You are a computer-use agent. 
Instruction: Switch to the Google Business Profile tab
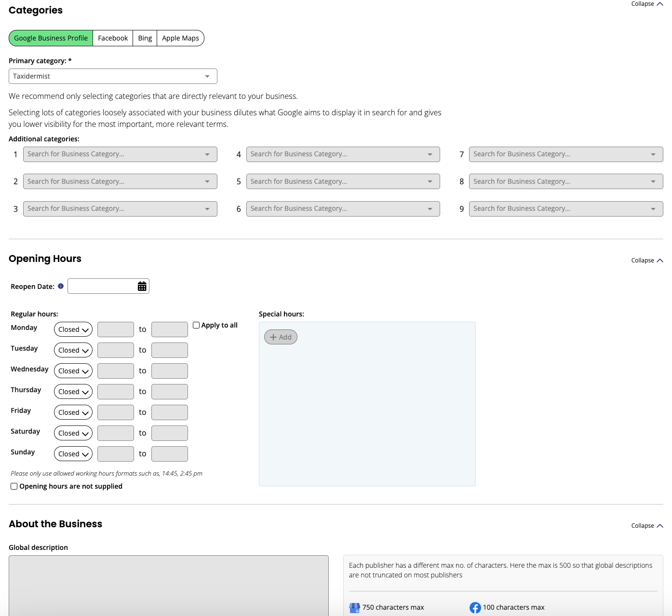point(51,38)
